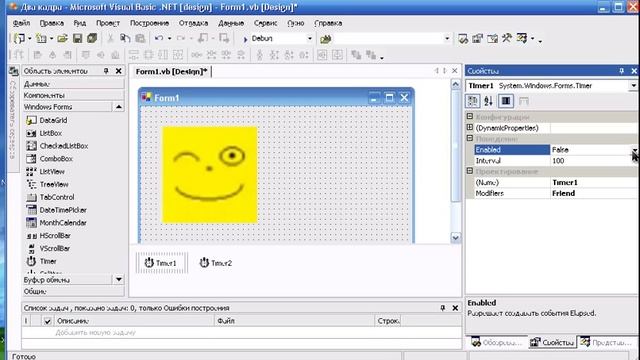Open the Data toolbox section
640x360 pixels.
point(73,84)
